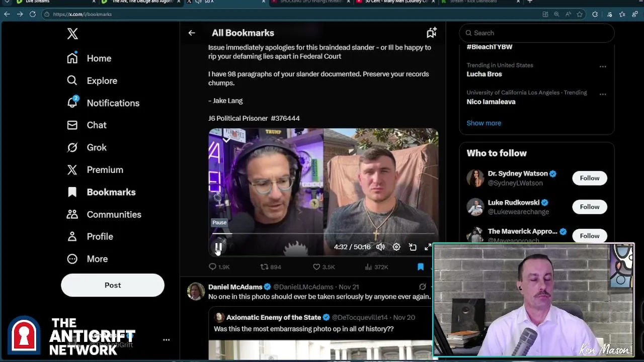
Task: Open Luke Rudkowski profile
Action: click(513, 203)
